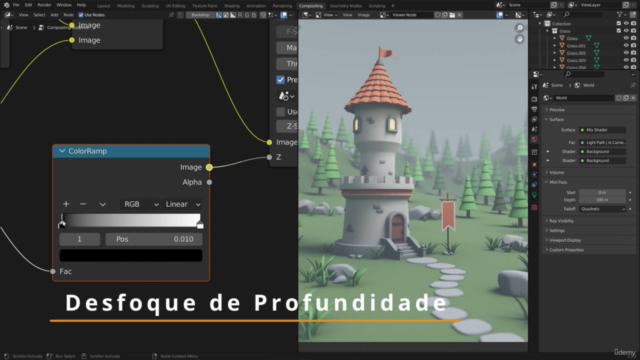Open the Viewer Node image folder icon

tap(452, 15)
